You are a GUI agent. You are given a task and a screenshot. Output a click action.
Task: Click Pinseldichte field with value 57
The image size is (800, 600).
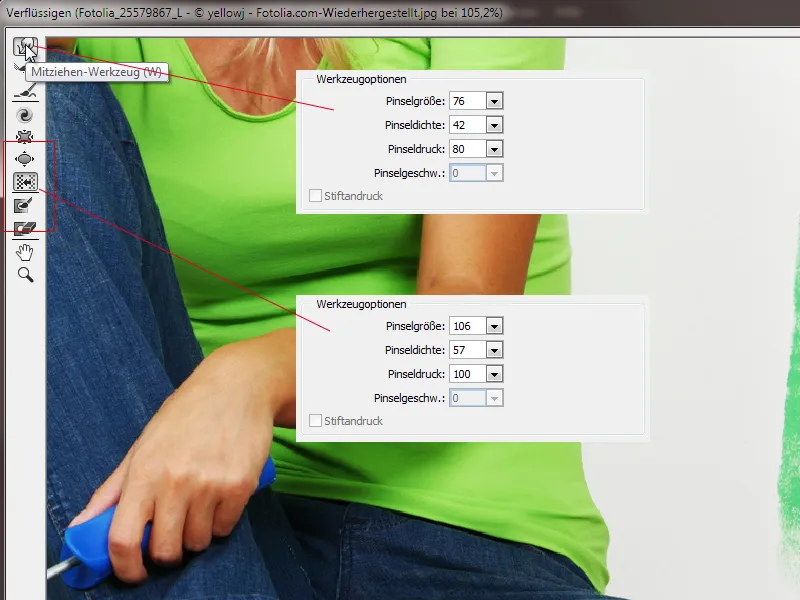(468, 350)
